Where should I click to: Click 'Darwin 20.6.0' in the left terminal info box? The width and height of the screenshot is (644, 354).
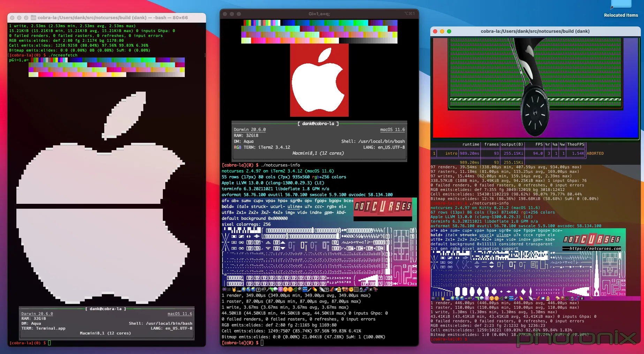pyautogui.click(x=37, y=314)
